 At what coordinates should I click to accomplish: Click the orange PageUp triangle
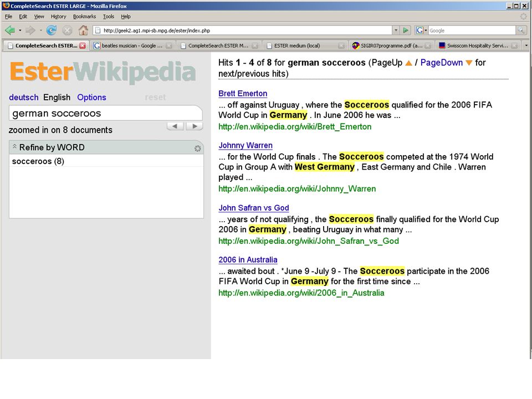coord(408,63)
